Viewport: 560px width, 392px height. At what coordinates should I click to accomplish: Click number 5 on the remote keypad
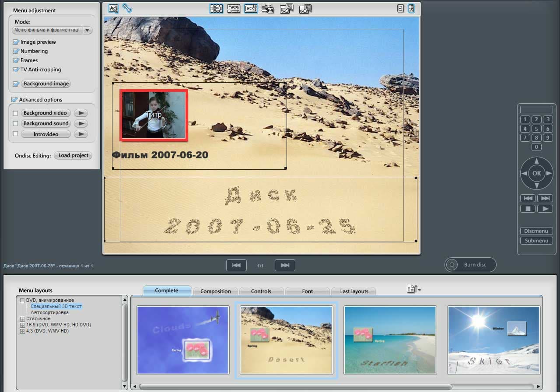(536, 129)
